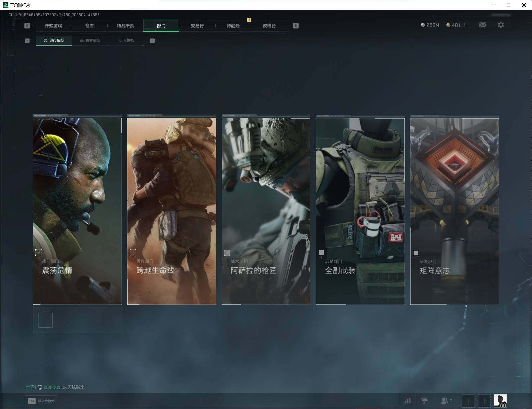Select the 军需处 sub-tab
Viewport: 532px width, 409px height.
(126, 41)
